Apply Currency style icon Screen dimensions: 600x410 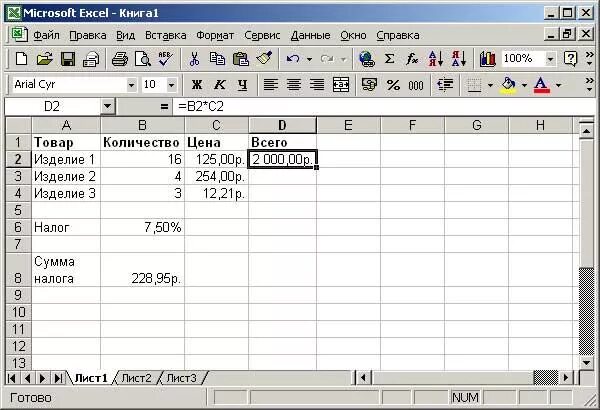coord(369,85)
